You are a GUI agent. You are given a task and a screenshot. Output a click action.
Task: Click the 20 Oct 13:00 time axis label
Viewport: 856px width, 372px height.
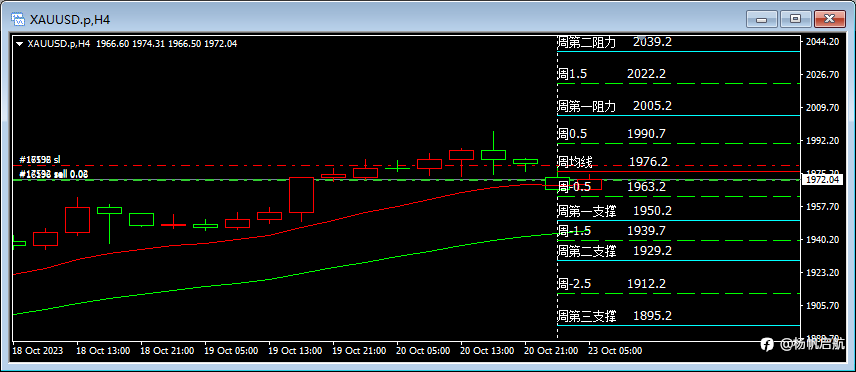tap(488, 351)
